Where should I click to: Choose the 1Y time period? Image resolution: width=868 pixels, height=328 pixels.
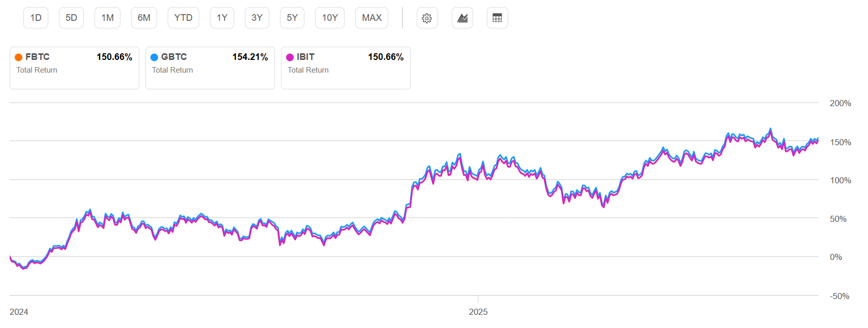[222, 18]
